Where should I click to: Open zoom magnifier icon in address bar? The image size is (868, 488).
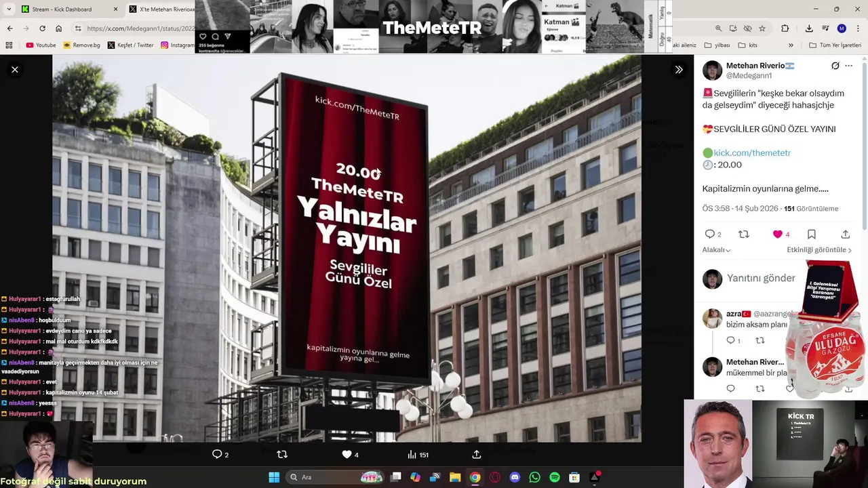718,28
